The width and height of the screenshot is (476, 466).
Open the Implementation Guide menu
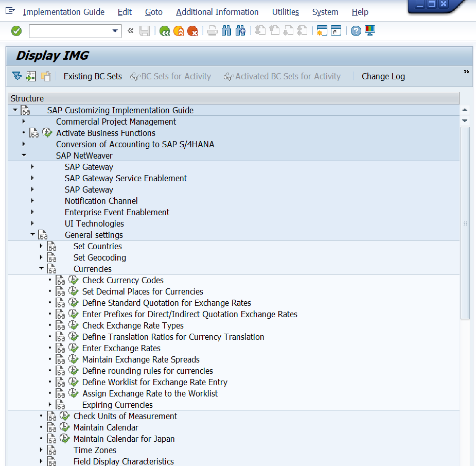coord(64,12)
